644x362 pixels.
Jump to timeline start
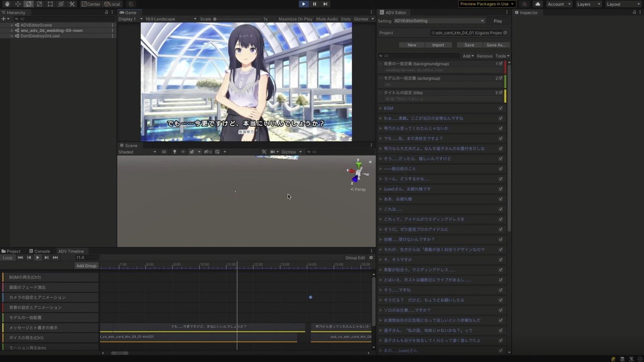tap(20, 258)
